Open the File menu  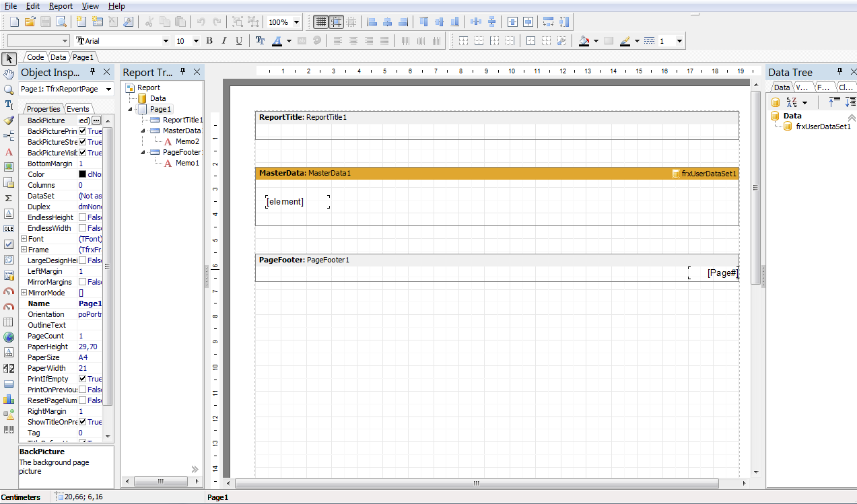(x=11, y=6)
